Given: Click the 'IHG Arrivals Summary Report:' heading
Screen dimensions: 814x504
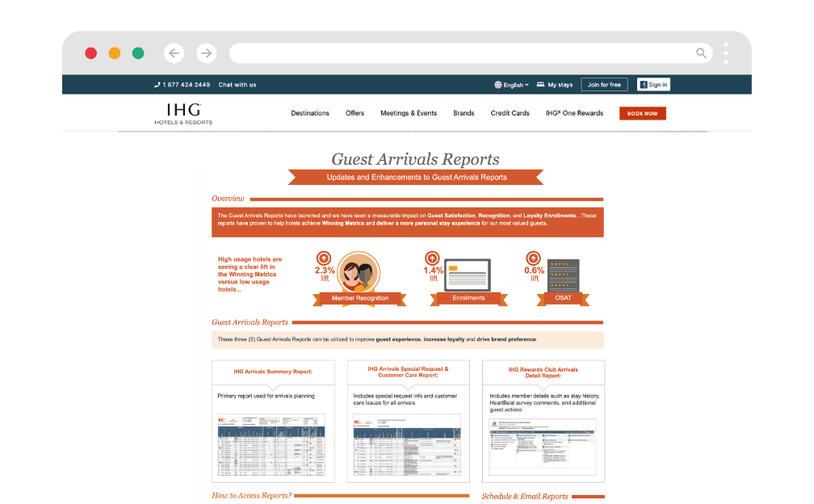Looking at the screenshot, I should pyautogui.click(x=273, y=372).
